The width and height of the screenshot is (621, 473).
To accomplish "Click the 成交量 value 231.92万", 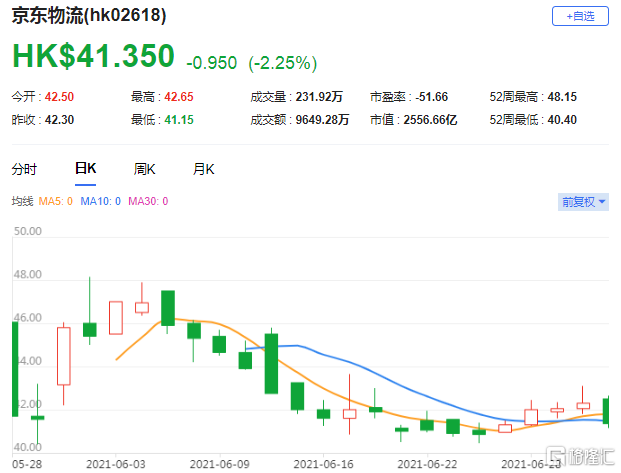I will [319, 97].
